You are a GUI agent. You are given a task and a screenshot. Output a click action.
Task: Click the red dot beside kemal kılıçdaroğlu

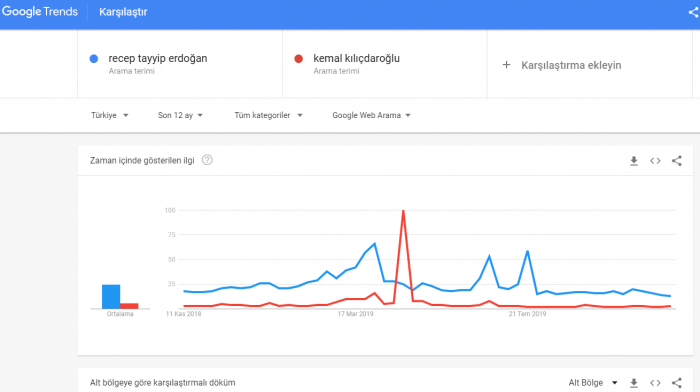299,58
